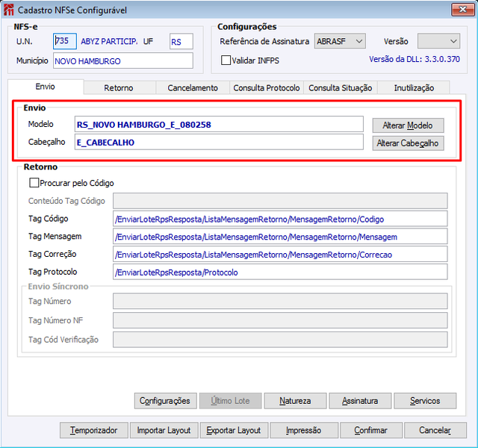This screenshot has width=478, height=448.
Task: Go to Consulta Protocolo tab
Action: point(267,88)
